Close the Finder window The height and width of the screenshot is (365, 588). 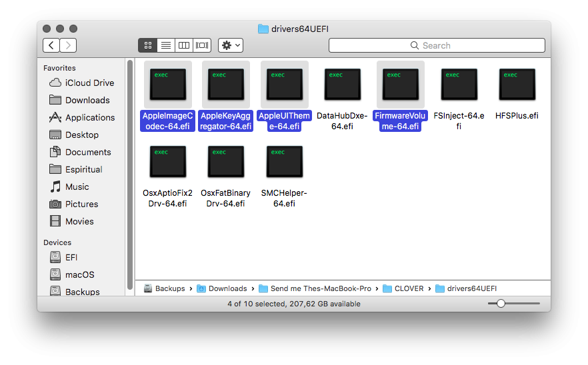click(x=47, y=29)
